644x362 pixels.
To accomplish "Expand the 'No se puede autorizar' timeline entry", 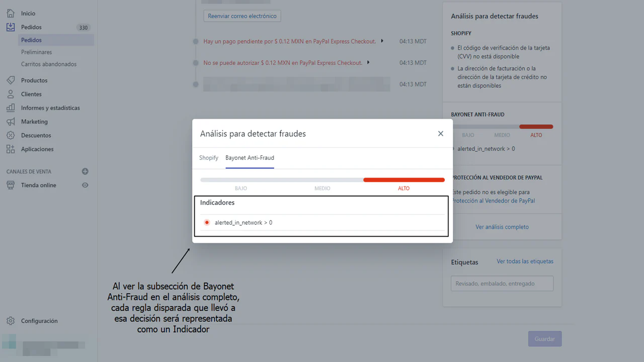I will (x=369, y=62).
